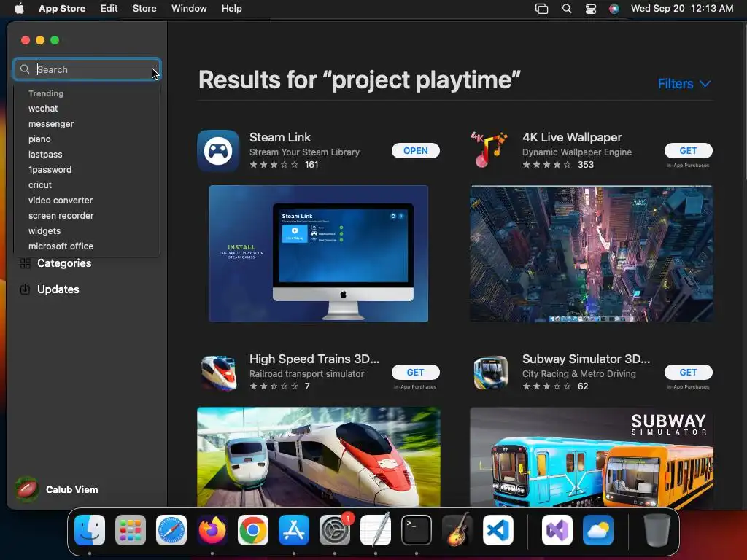Open the Trash in the Dock
747x560 pixels.
coord(657,530)
